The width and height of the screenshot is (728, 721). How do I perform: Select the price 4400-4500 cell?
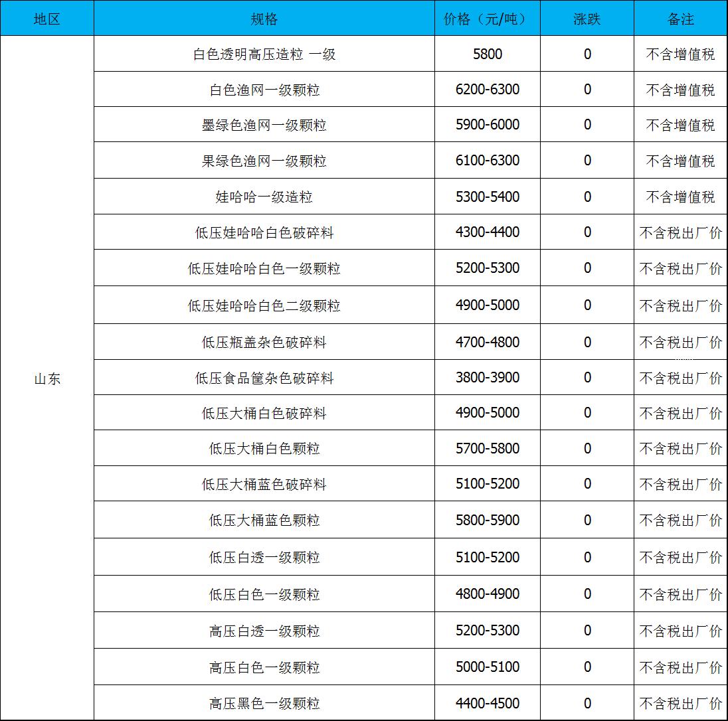487,703
